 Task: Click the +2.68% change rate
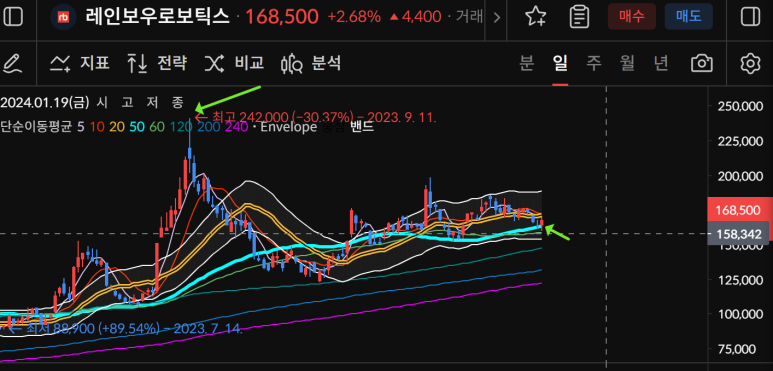click(x=354, y=17)
